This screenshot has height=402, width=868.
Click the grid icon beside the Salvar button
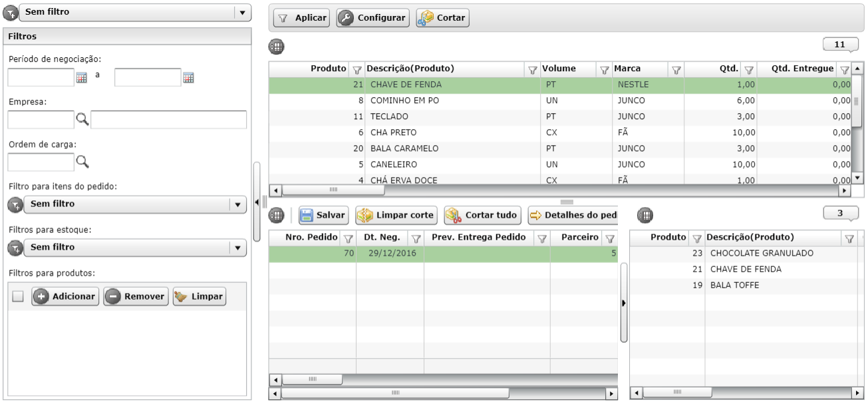tap(275, 215)
